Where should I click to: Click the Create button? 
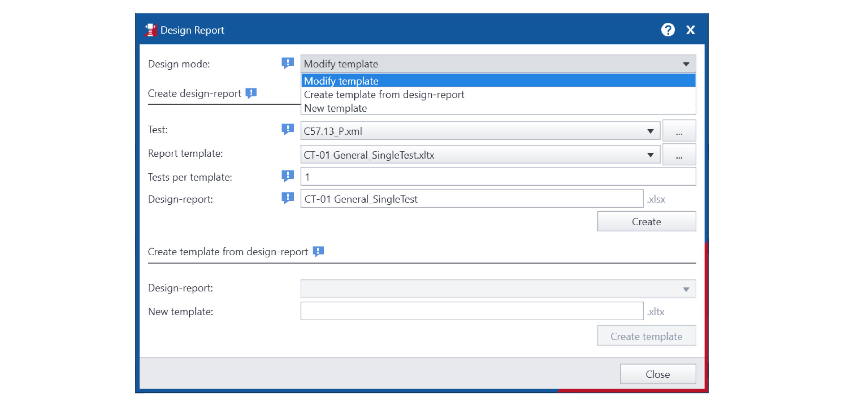[x=646, y=221]
